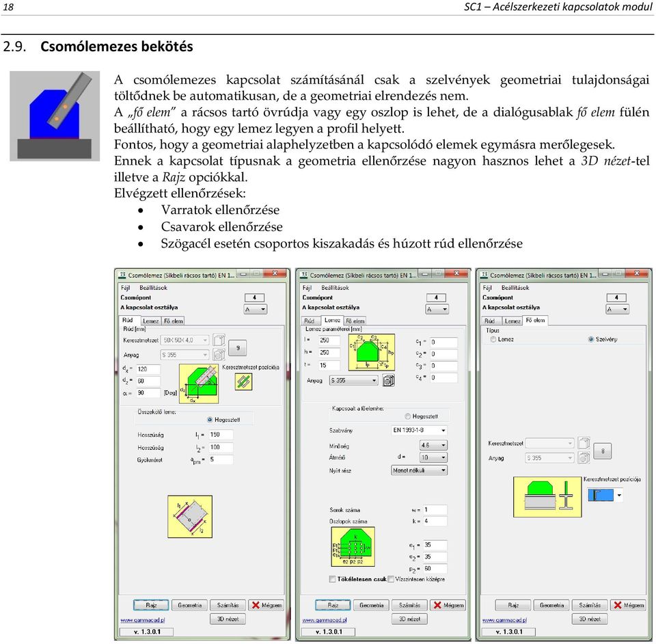Click the plate thickness t field showing 15
656x644 pixels.
point(329,365)
